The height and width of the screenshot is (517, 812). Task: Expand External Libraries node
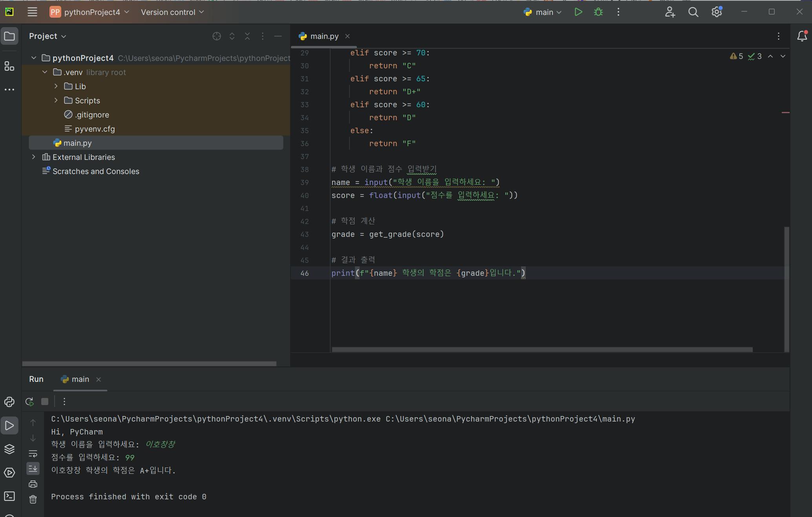[x=34, y=157]
